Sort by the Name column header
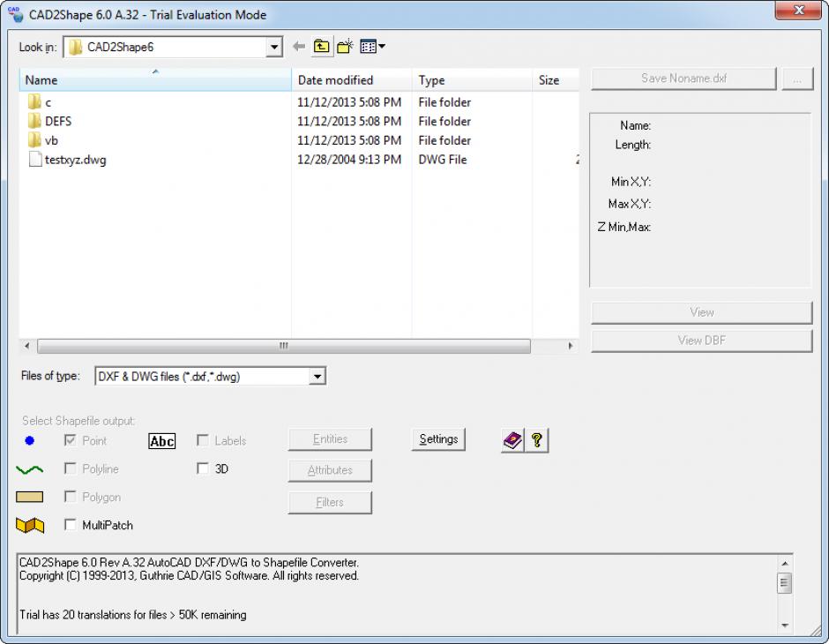The width and height of the screenshot is (829, 644). pos(155,80)
